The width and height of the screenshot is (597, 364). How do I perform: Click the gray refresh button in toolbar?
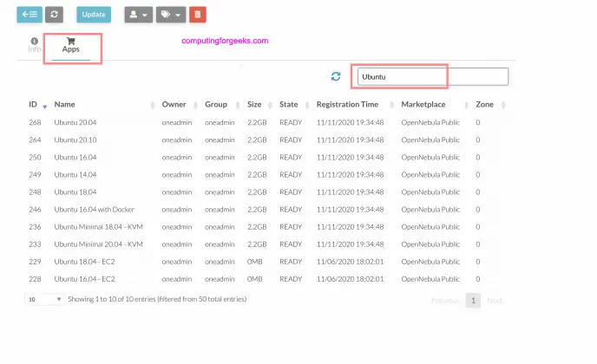point(54,15)
